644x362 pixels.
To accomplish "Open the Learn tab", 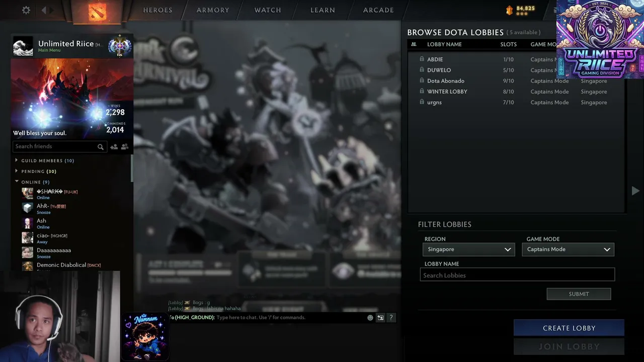I will click(323, 10).
